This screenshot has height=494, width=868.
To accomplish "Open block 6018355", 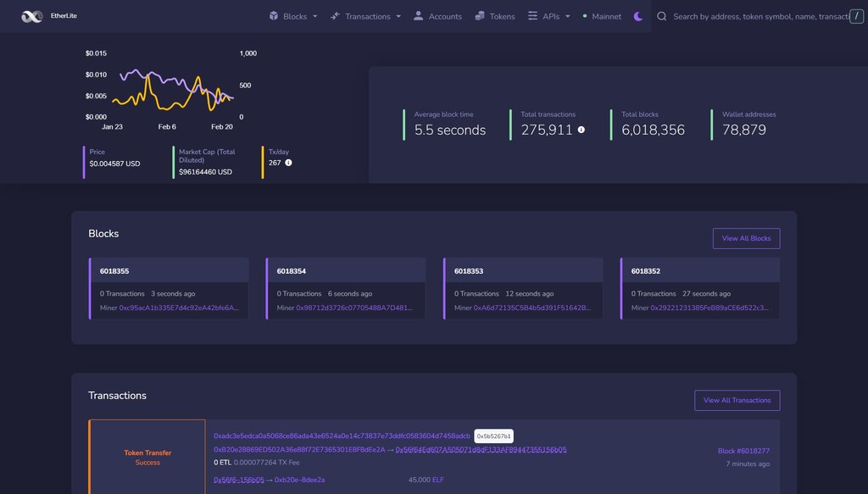I will [114, 271].
